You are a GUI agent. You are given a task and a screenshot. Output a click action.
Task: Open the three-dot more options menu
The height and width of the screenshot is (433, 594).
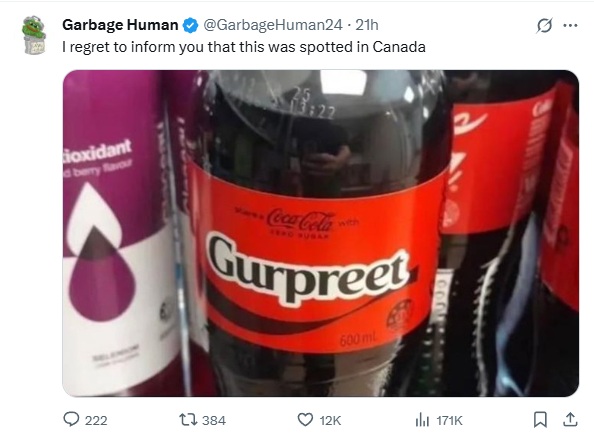point(570,26)
